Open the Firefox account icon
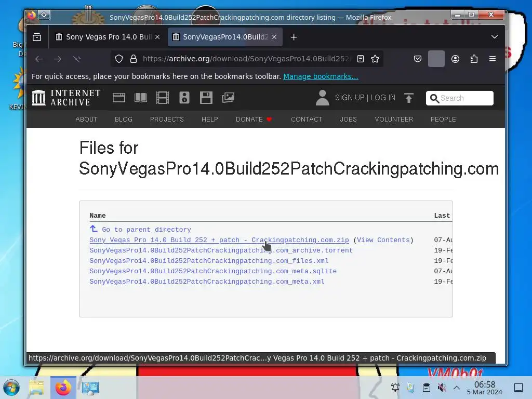This screenshot has width=532, height=399. 455,59
